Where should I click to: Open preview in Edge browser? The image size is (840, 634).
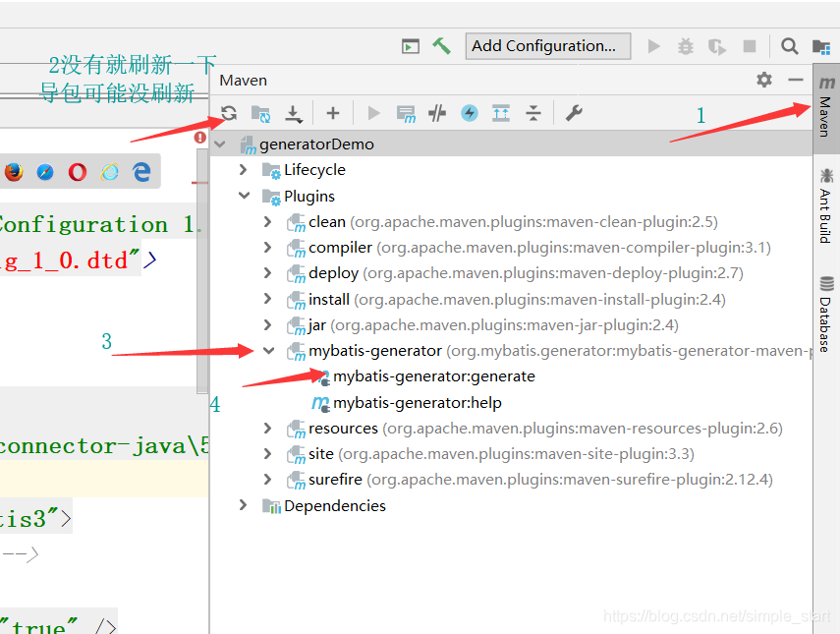click(141, 172)
